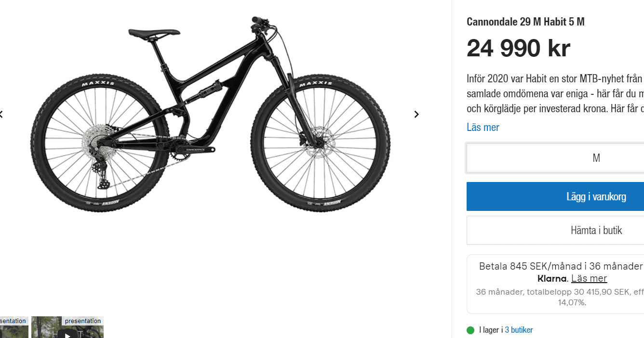
Task: Click the green in-stock status dot
Action: [470, 330]
